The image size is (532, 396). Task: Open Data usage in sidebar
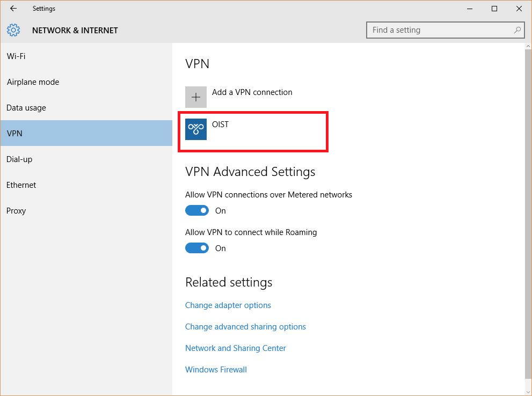pyautogui.click(x=26, y=108)
